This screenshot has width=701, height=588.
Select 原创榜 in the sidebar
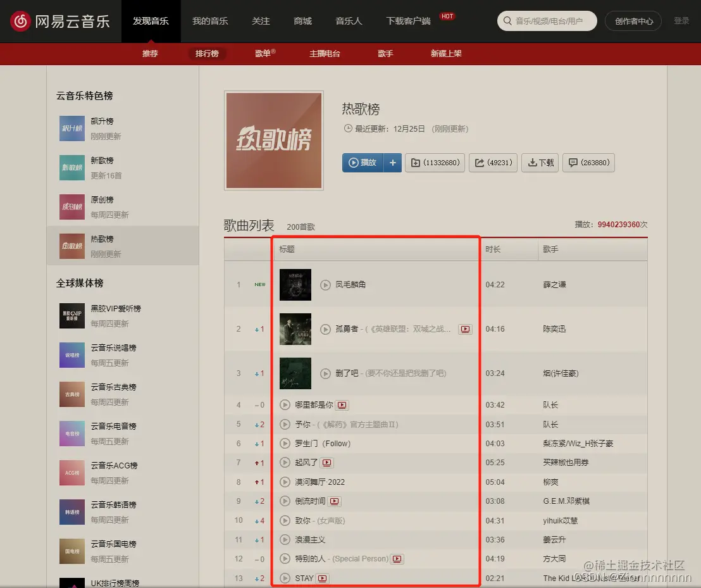coord(123,207)
